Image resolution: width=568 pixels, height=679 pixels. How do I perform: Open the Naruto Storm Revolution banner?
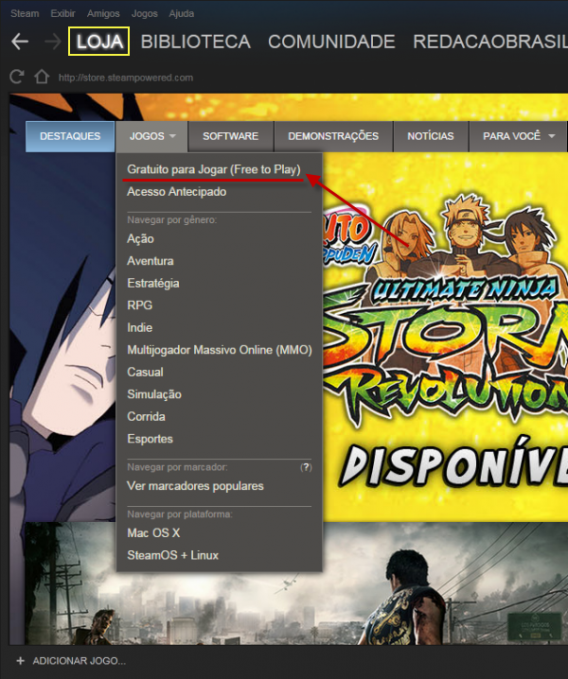(445, 338)
